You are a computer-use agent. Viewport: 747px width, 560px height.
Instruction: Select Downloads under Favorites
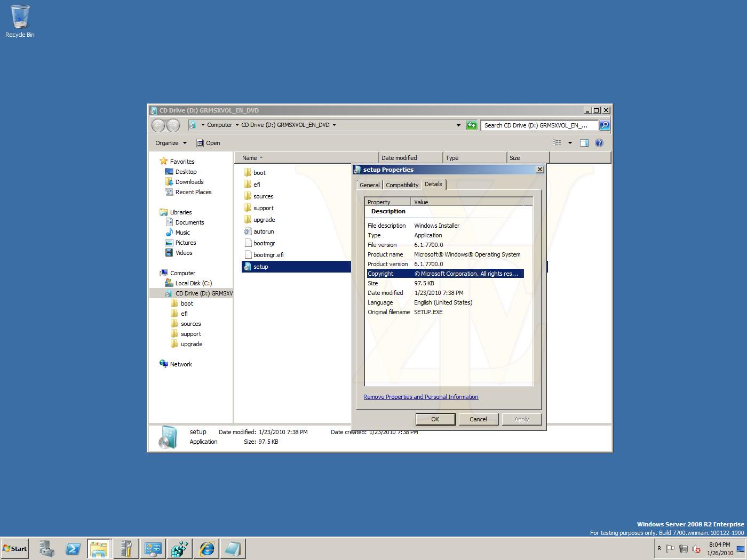pos(184,182)
